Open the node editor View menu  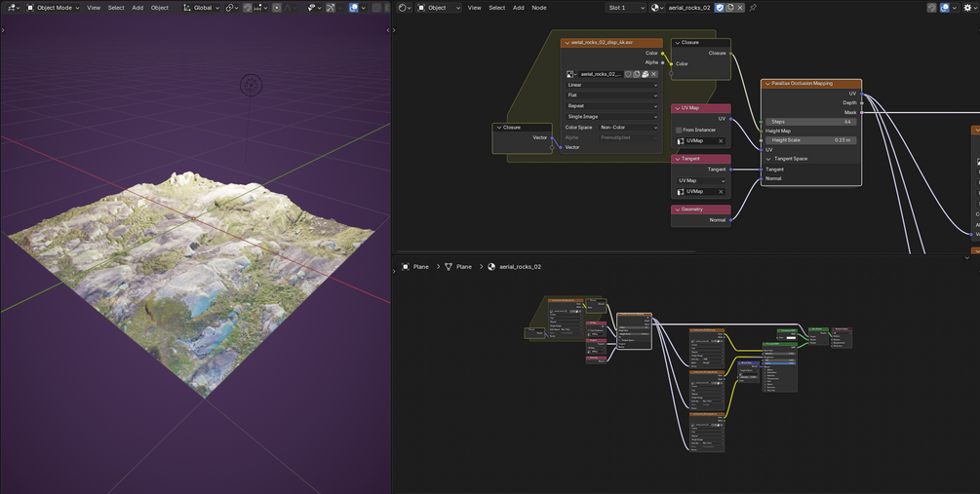pos(475,8)
